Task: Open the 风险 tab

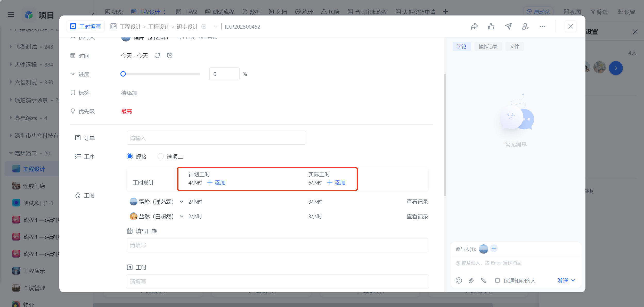Action: pos(330,12)
